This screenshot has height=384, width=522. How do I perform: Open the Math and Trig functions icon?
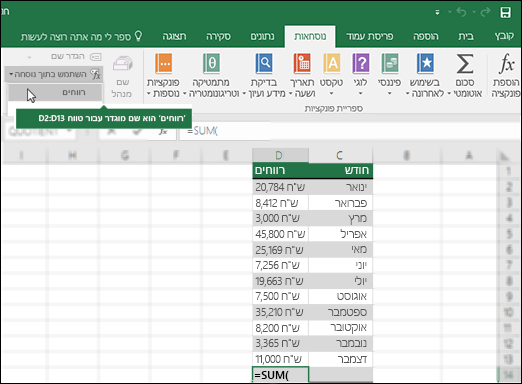(x=211, y=63)
